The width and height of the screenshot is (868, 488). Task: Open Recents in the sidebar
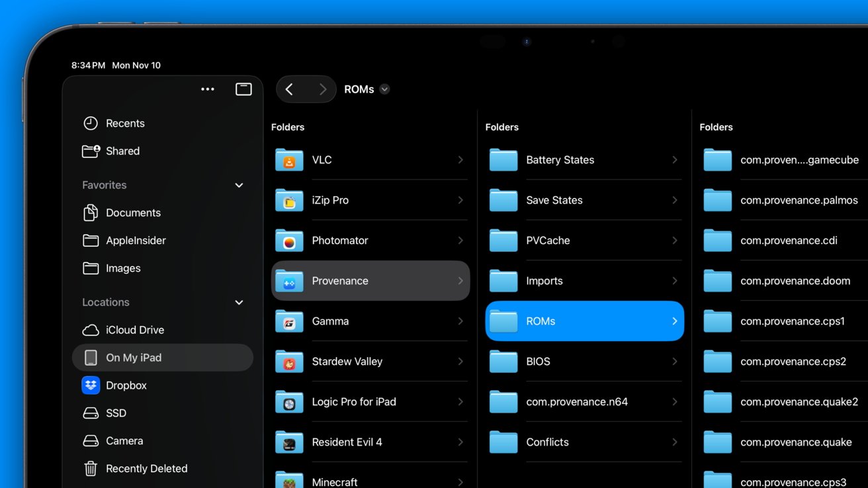tap(124, 123)
